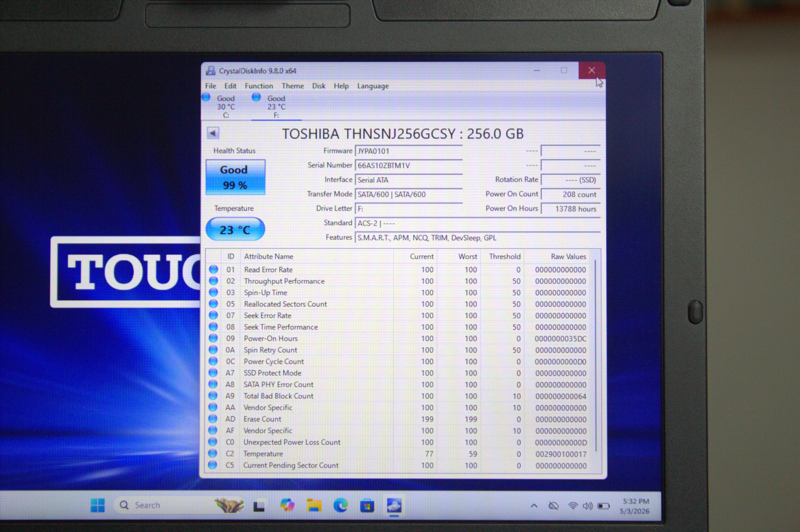Click the Rotation Rate value field
800x532 pixels.
tap(570, 180)
